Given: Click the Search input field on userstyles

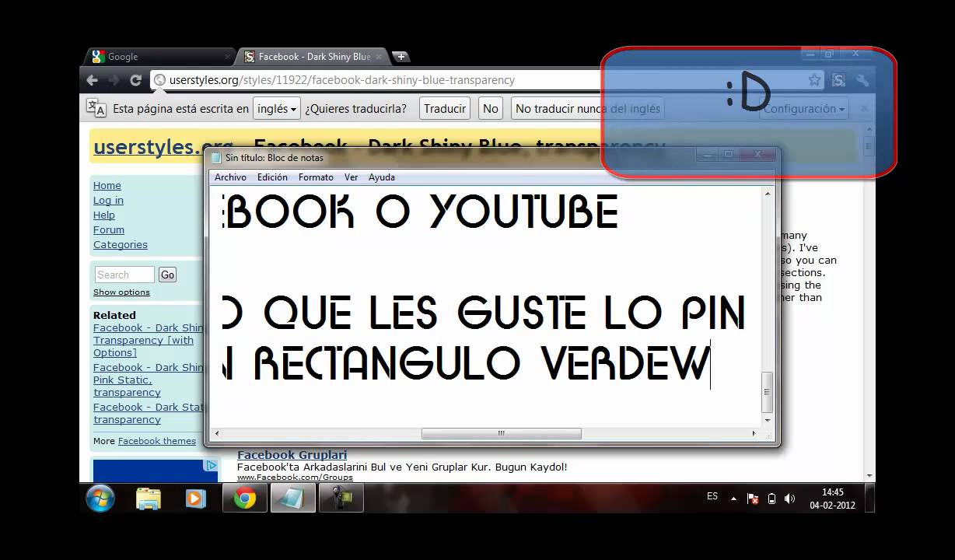Looking at the screenshot, I should [124, 275].
